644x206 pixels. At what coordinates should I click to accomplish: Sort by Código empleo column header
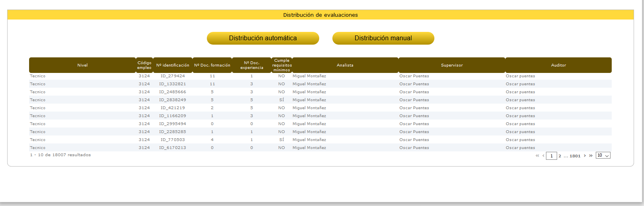click(x=144, y=65)
